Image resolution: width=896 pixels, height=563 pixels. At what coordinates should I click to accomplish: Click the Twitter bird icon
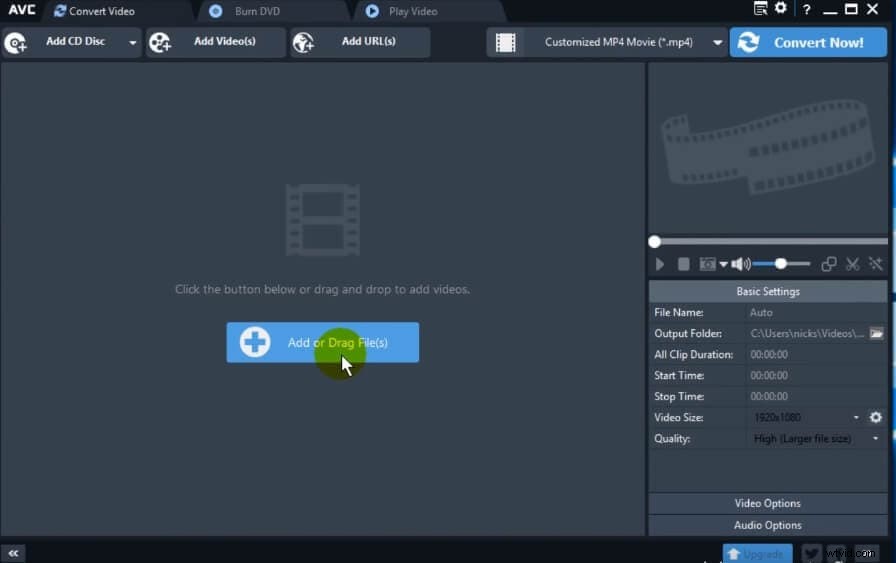(811, 553)
